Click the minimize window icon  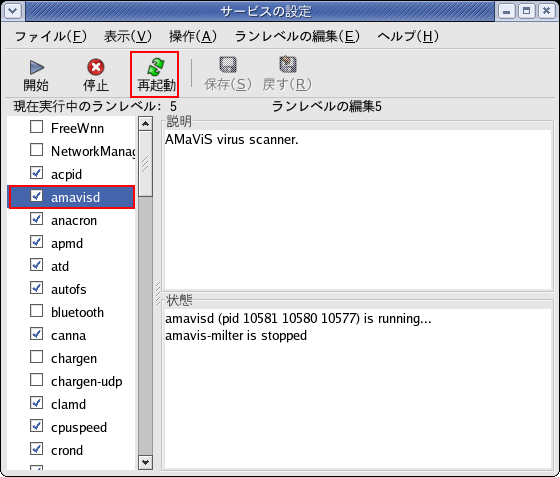pyautogui.click(x=506, y=11)
